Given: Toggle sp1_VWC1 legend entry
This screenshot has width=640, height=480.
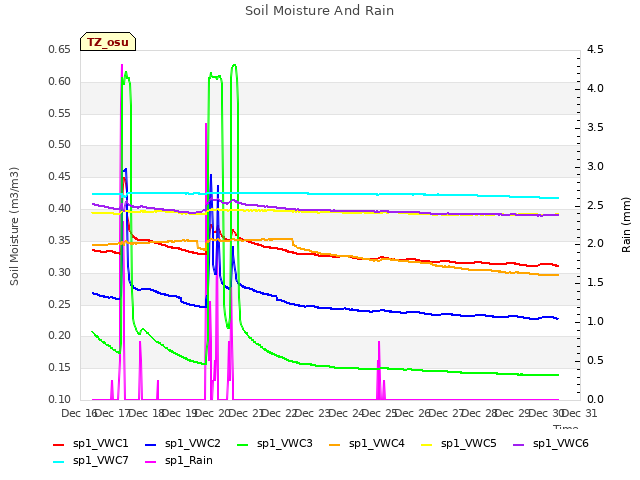Looking at the screenshot, I should click(x=91, y=444).
